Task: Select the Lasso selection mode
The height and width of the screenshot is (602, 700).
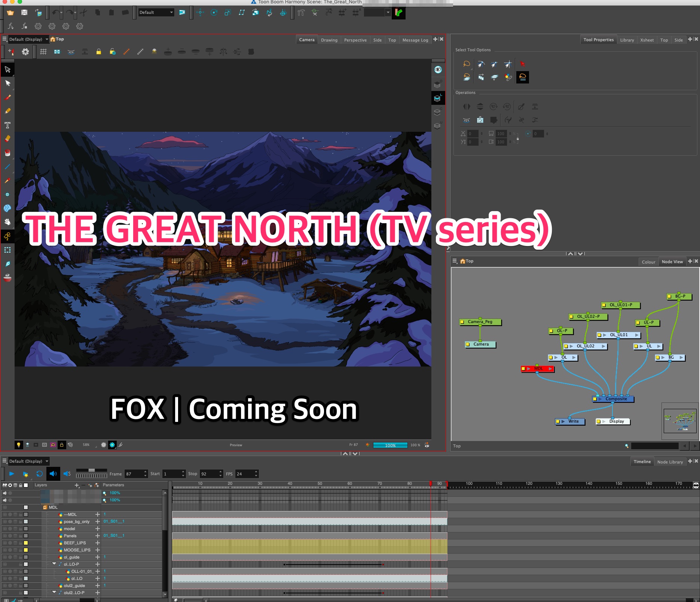Action: click(x=467, y=64)
